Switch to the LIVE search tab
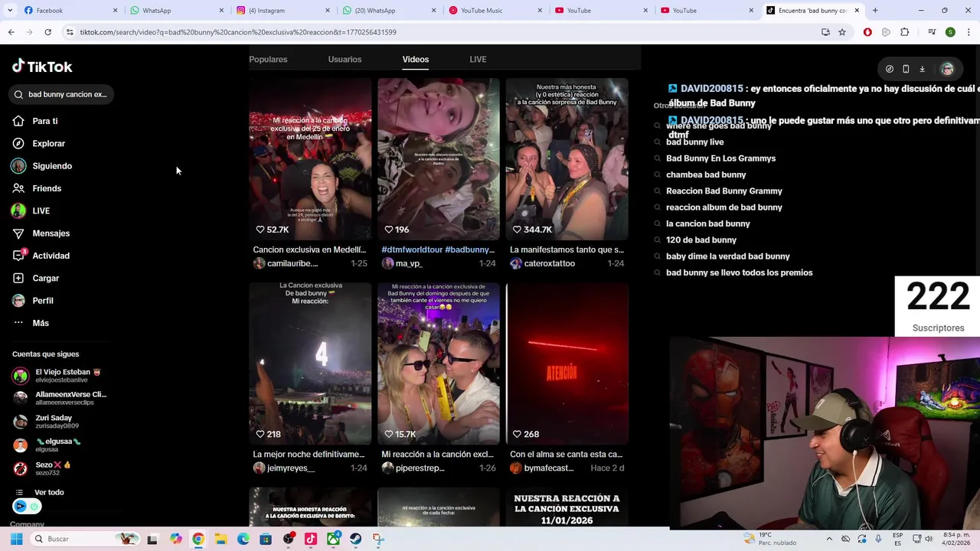The width and height of the screenshot is (980, 551). [478, 59]
